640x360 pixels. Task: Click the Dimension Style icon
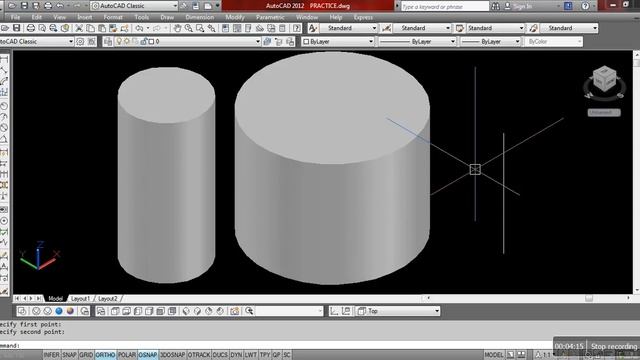(386, 28)
